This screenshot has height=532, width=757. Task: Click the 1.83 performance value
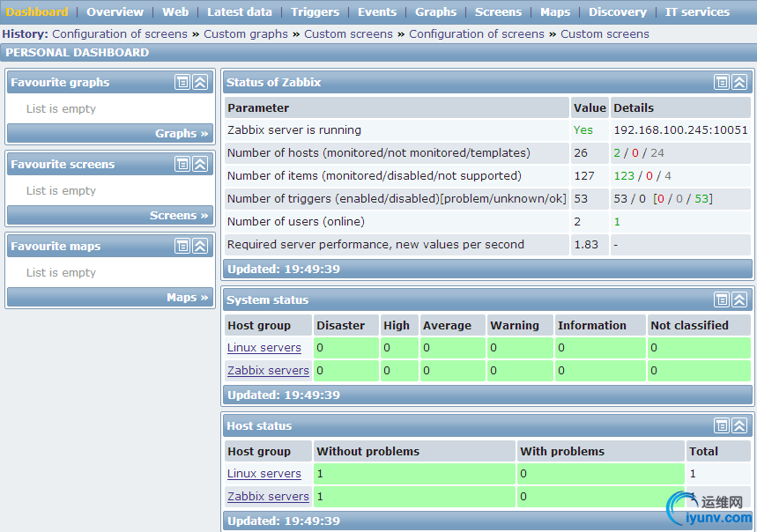586,245
